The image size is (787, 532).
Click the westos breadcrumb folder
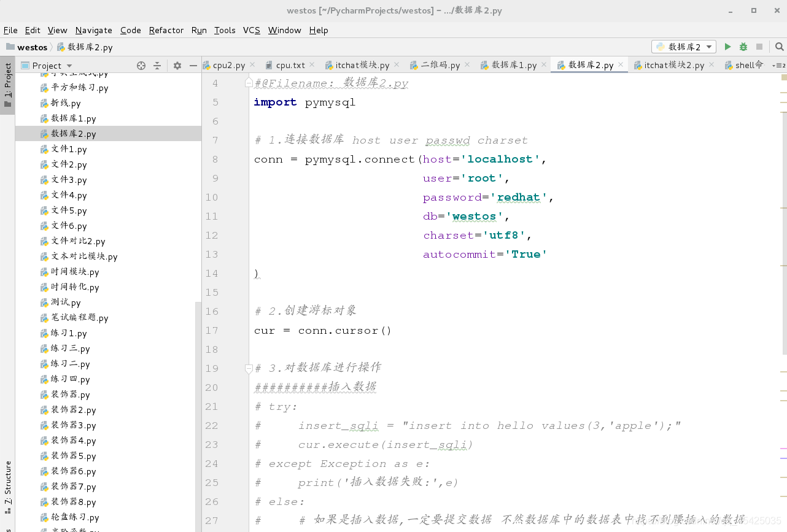(26, 47)
